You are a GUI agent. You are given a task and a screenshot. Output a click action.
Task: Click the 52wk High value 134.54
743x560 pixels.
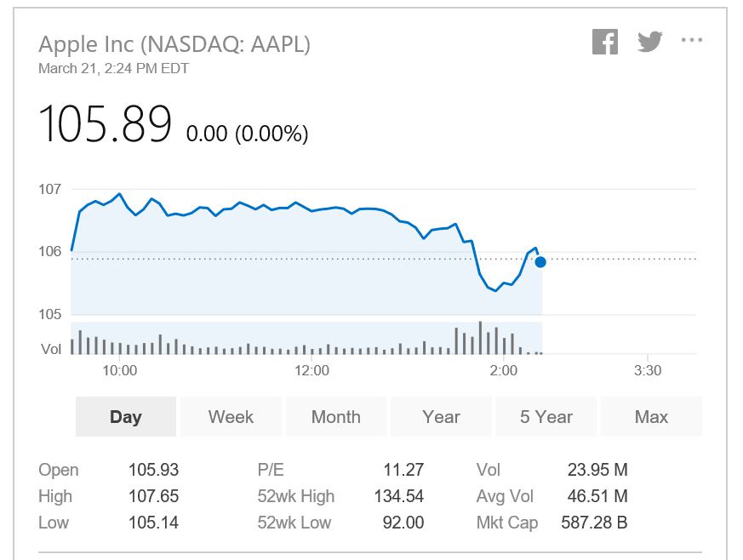click(398, 496)
